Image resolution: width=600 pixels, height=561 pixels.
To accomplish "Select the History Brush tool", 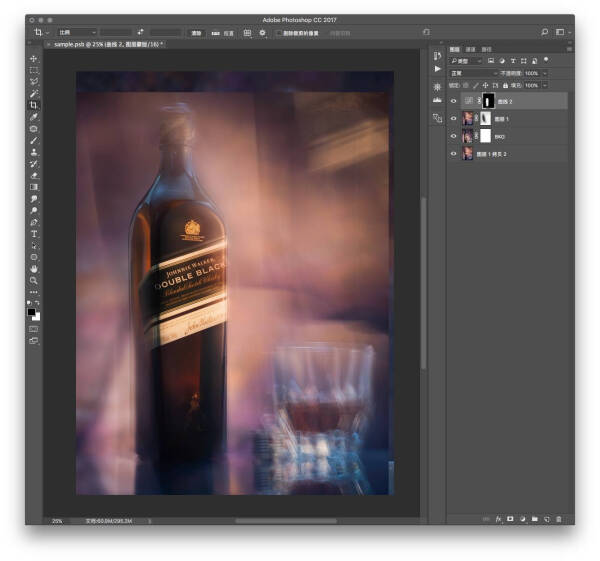I will point(34,164).
